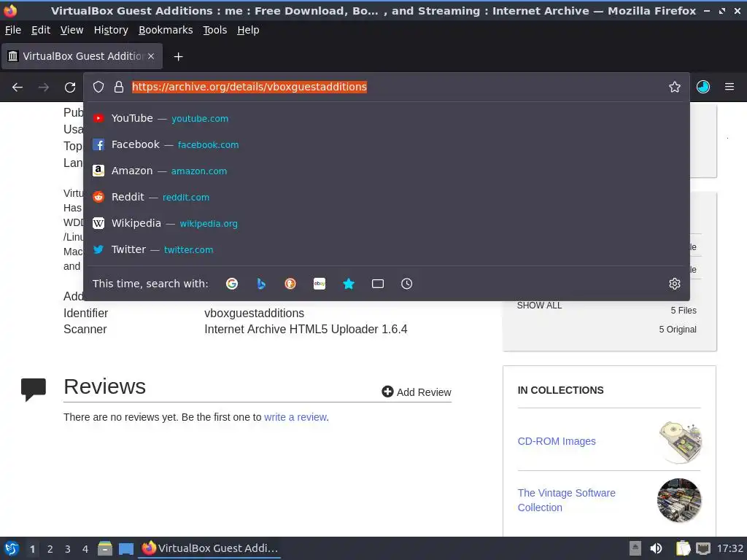Open the LXQt start menu
The image size is (747, 560).
(x=12, y=548)
